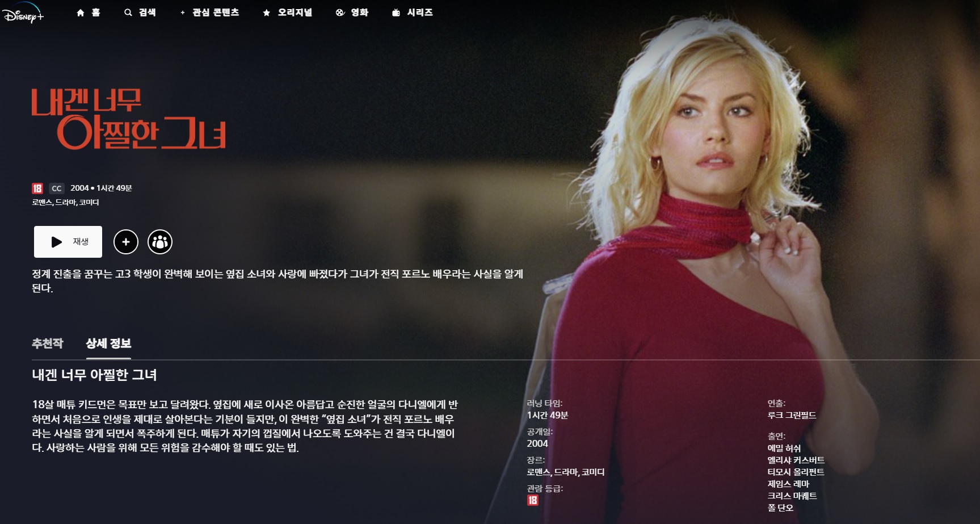
Task: Click cast name 티모시 올리펀트
Action: point(796,472)
